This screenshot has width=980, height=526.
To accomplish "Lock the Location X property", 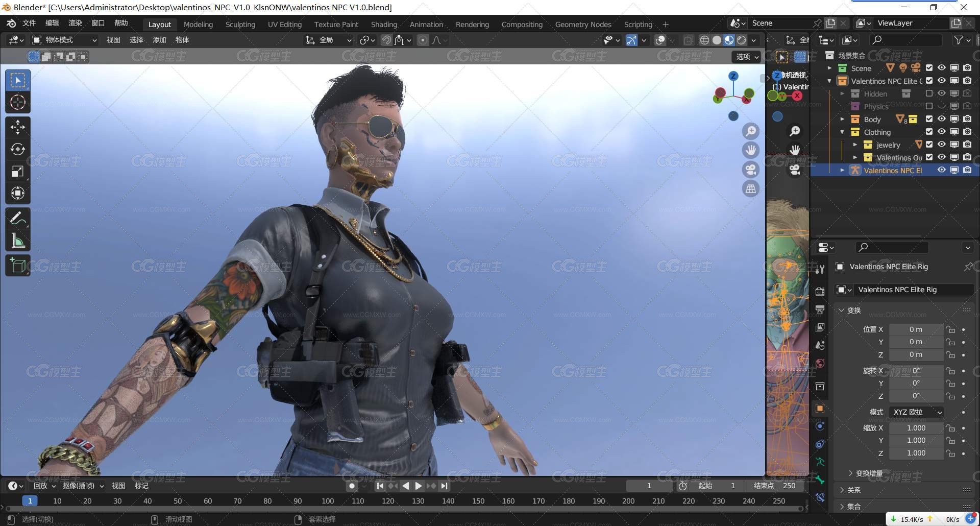I will (x=950, y=329).
